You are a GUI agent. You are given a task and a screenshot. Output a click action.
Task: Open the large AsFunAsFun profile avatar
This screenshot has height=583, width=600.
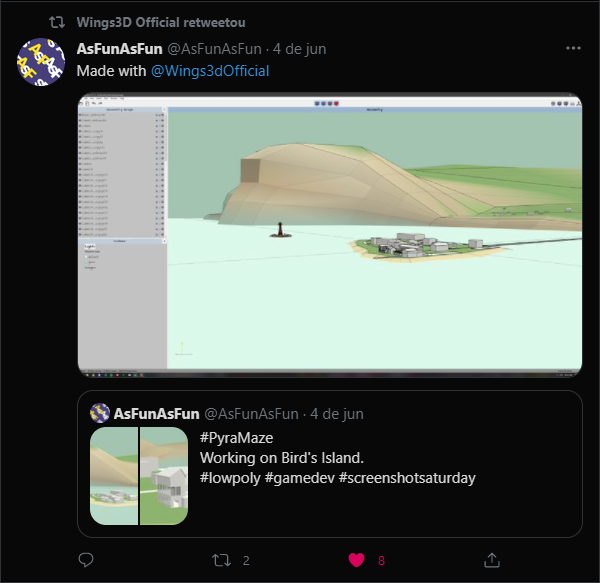[x=41, y=62]
